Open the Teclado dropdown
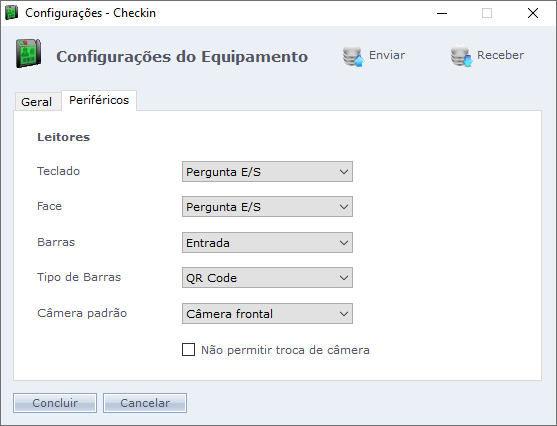The height and width of the screenshot is (426, 557). click(x=267, y=172)
